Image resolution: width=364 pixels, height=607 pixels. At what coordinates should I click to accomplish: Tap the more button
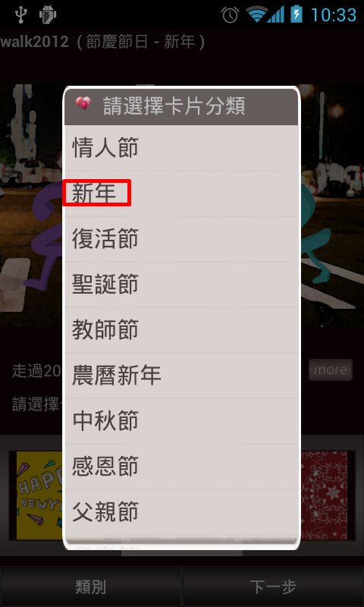331,370
